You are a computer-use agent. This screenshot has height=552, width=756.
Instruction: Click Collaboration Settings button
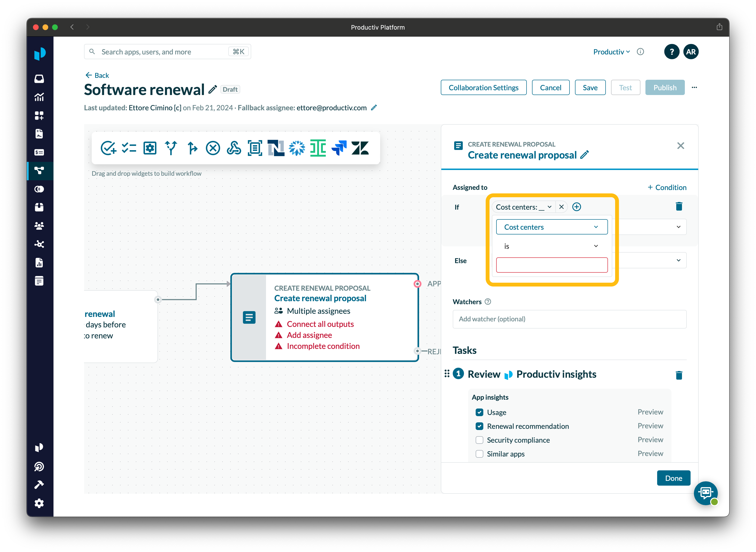tap(483, 88)
